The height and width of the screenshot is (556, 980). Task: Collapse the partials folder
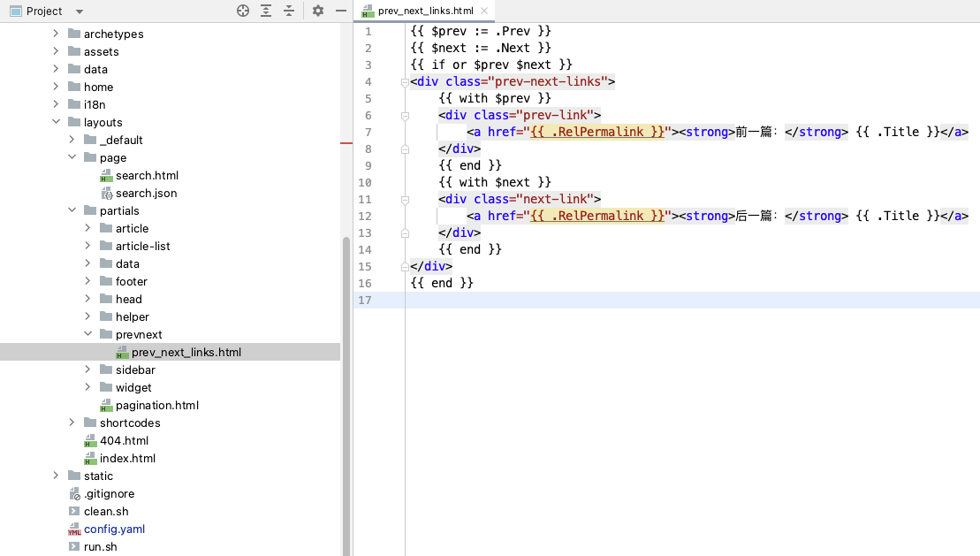(x=72, y=210)
